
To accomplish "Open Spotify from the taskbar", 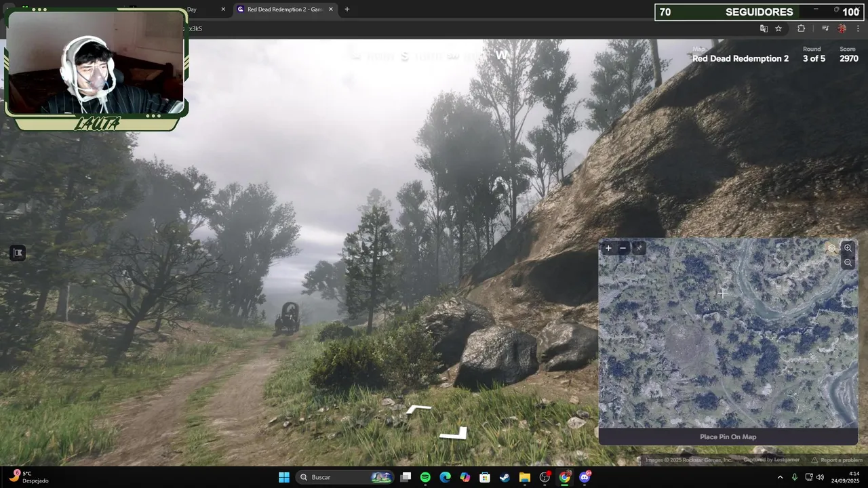I will pyautogui.click(x=425, y=477).
